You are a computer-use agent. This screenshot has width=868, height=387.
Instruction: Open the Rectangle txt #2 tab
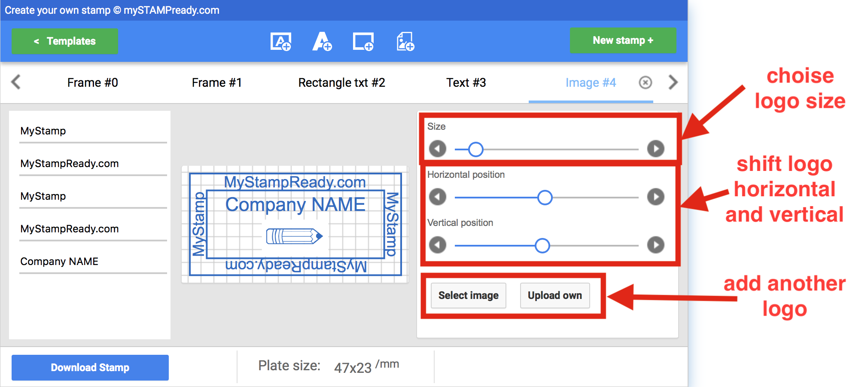point(342,82)
